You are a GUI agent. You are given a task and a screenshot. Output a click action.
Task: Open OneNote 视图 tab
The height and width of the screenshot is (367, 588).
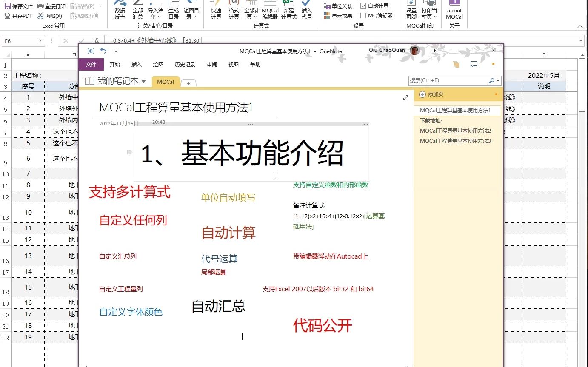234,65
